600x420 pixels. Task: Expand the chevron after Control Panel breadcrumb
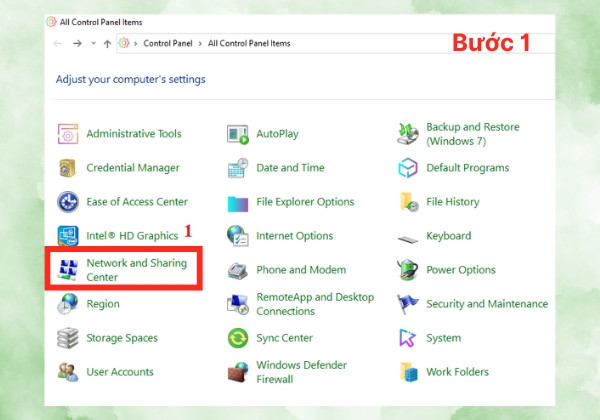tap(200, 44)
